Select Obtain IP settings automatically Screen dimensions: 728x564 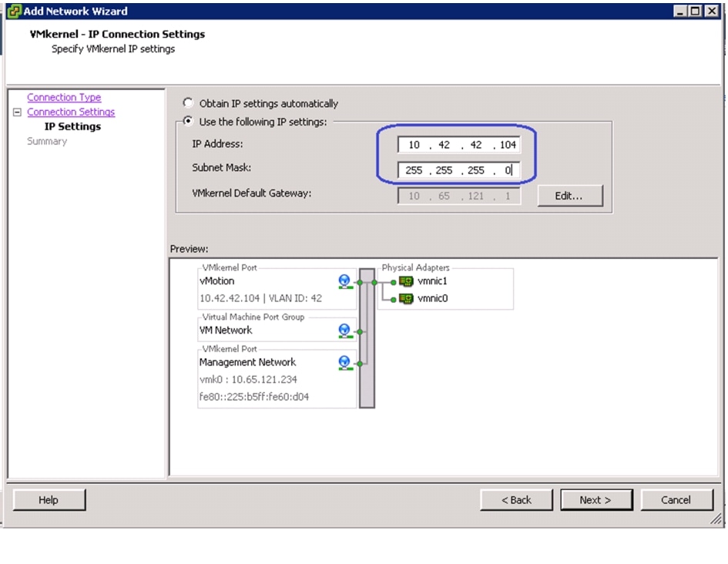[188, 102]
